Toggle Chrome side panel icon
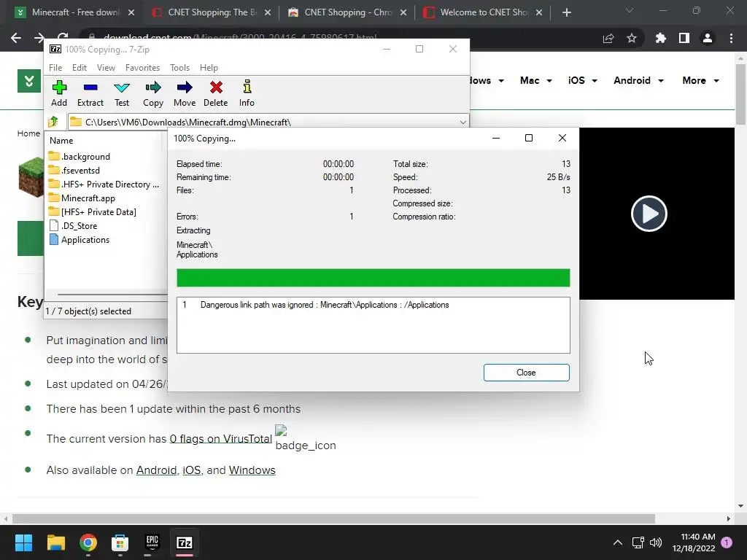Screen dimensions: 747x560 point(684,38)
